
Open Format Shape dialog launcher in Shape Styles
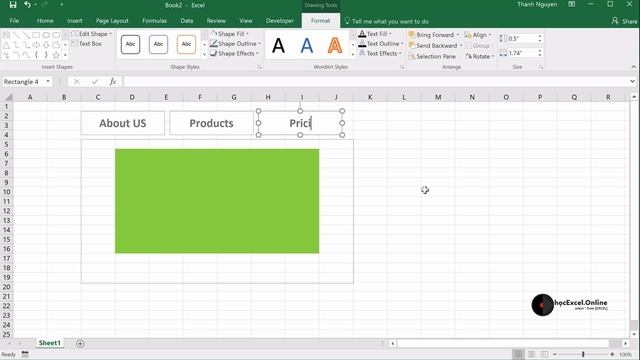click(x=260, y=67)
